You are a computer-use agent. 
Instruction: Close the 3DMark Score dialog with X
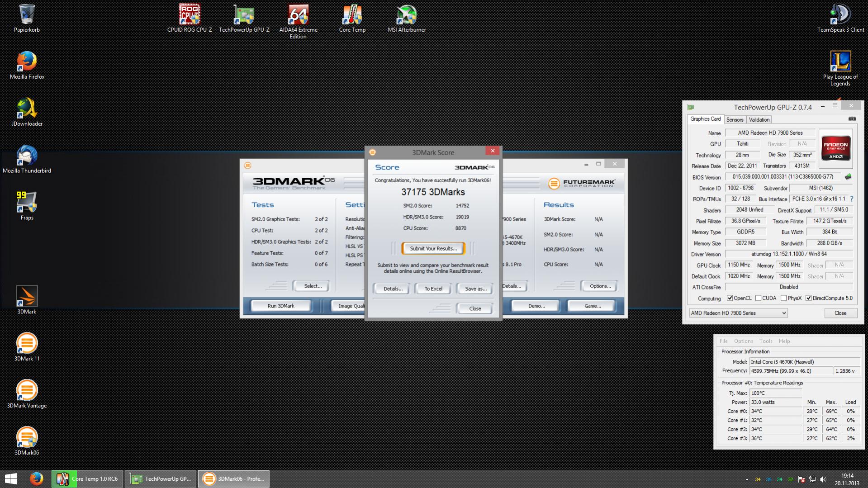point(493,151)
